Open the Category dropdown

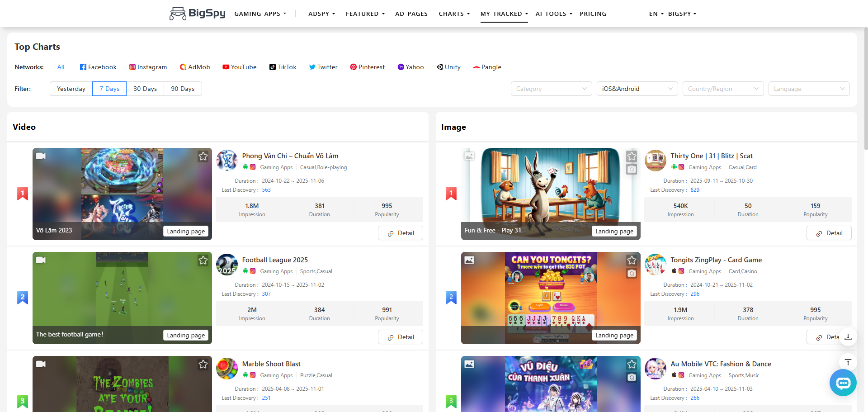(551, 89)
